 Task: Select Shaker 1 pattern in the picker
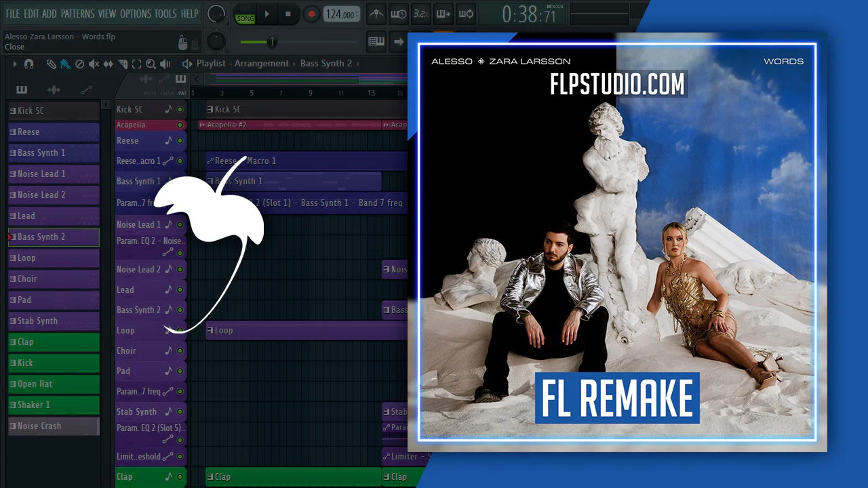tap(54, 405)
